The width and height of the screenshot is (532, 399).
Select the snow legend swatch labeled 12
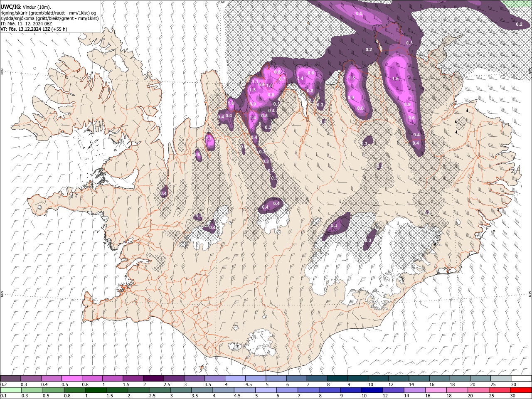pyautogui.click(x=399, y=379)
